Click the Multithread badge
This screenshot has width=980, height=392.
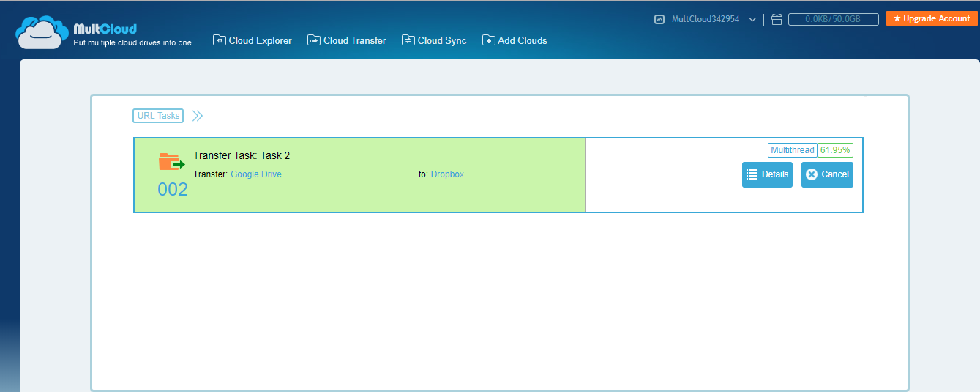(x=792, y=150)
